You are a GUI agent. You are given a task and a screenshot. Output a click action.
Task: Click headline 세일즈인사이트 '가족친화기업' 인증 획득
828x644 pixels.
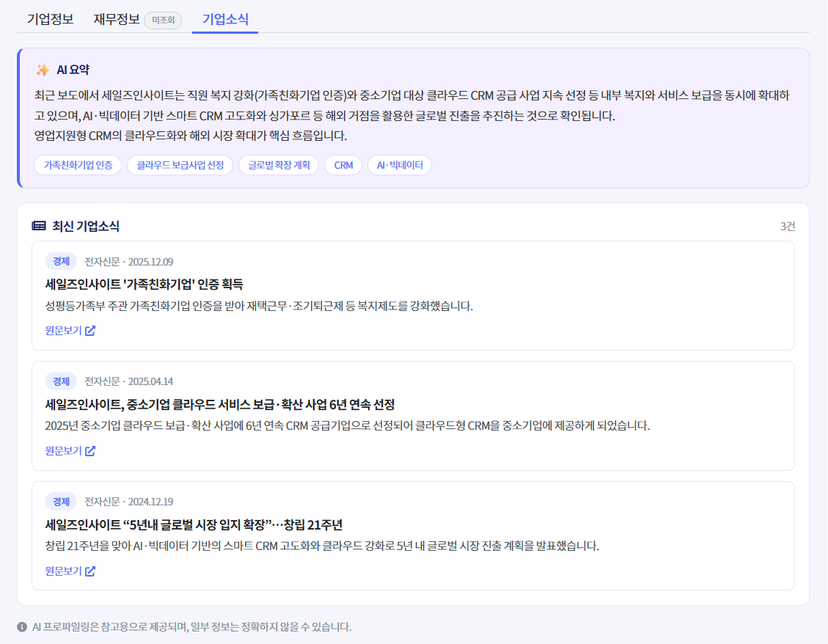[144, 285]
